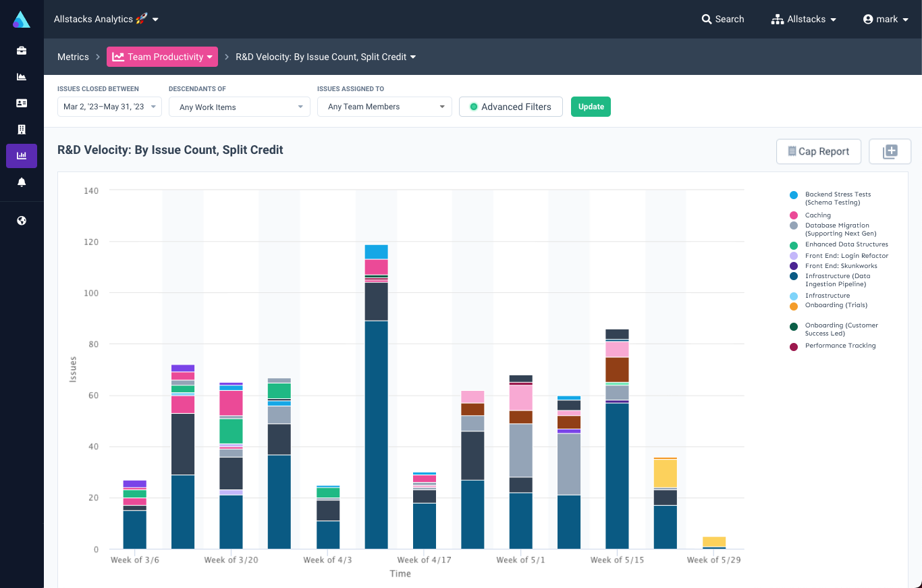The height and width of the screenshot is (588, 922).
Task: Select the highlighted bar chart metrics icon
Action: tap(22, 155)
